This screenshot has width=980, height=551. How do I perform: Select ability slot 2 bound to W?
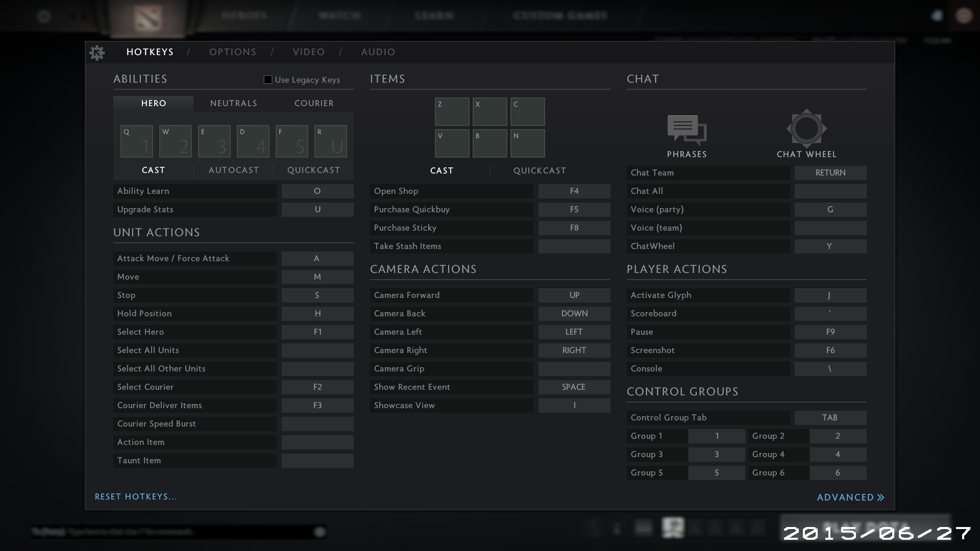pyautogui.click(x=176, y=141)
